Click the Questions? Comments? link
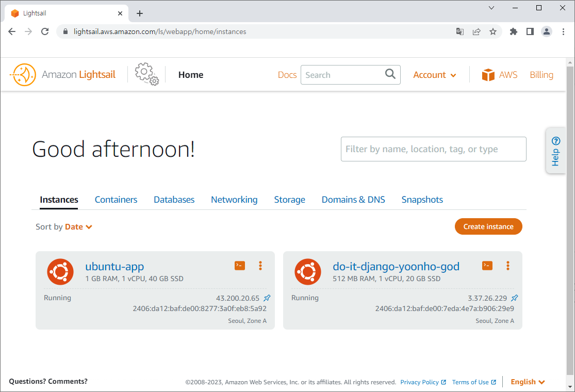Screen dimensions: 575x392 (48, 381)
